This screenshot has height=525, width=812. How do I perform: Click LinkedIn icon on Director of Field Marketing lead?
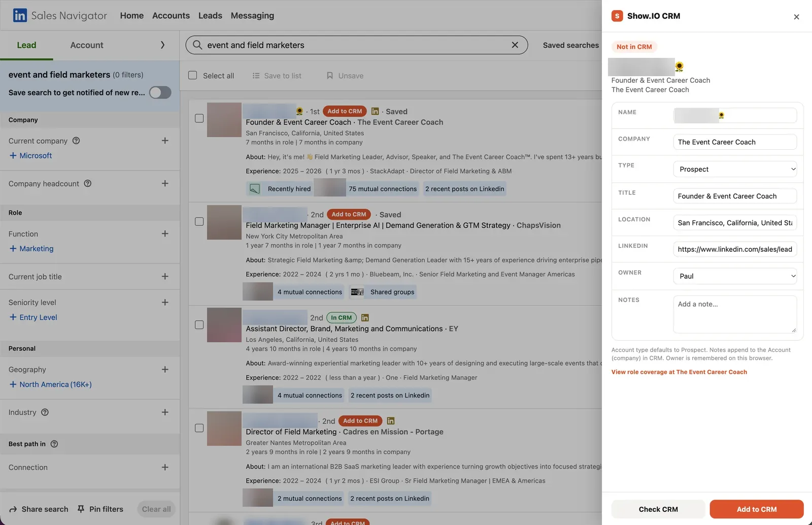click(x=391, y=421)
